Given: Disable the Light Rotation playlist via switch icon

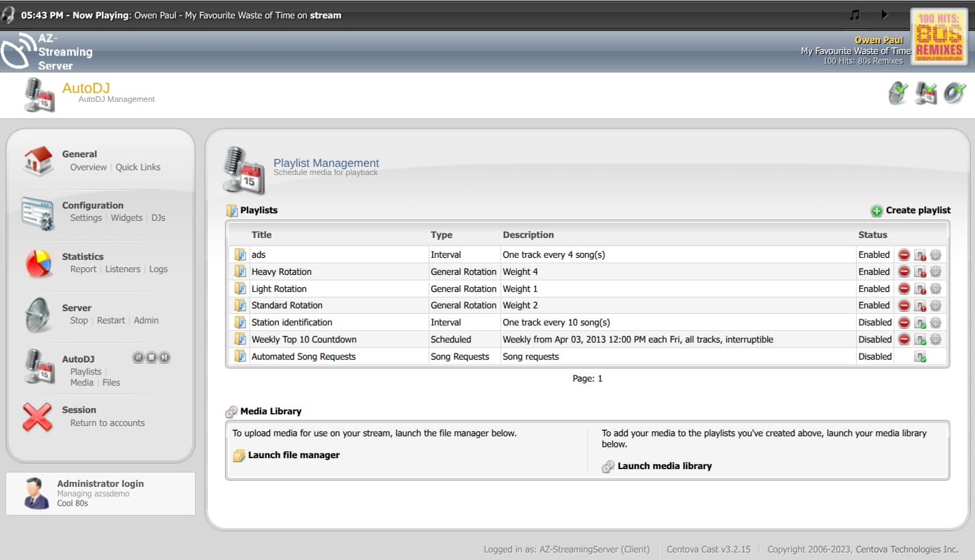Looking at the screenshot, I should pos(920,289).
